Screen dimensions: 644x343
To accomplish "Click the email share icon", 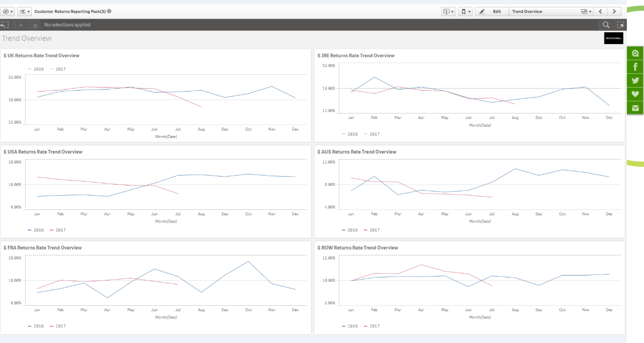I will (635, 108).
